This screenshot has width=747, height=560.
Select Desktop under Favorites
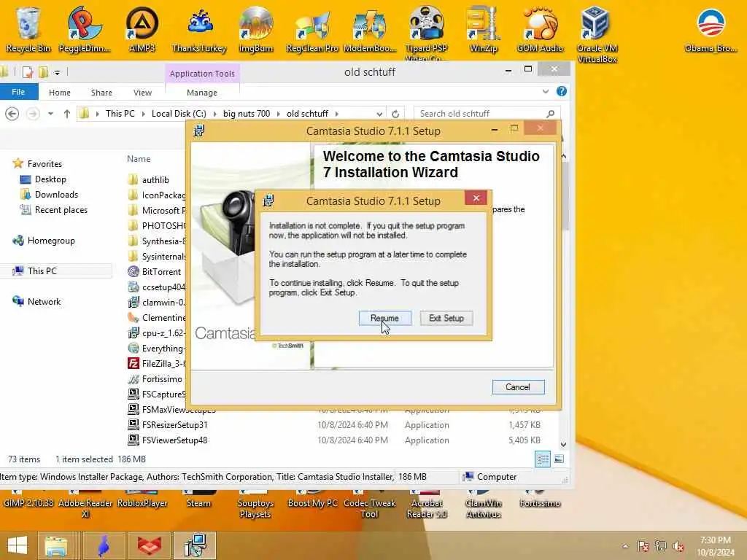tap(50, 179)
